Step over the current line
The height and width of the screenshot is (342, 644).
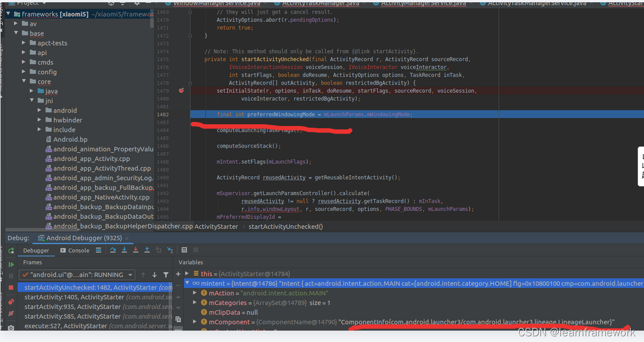113,250
